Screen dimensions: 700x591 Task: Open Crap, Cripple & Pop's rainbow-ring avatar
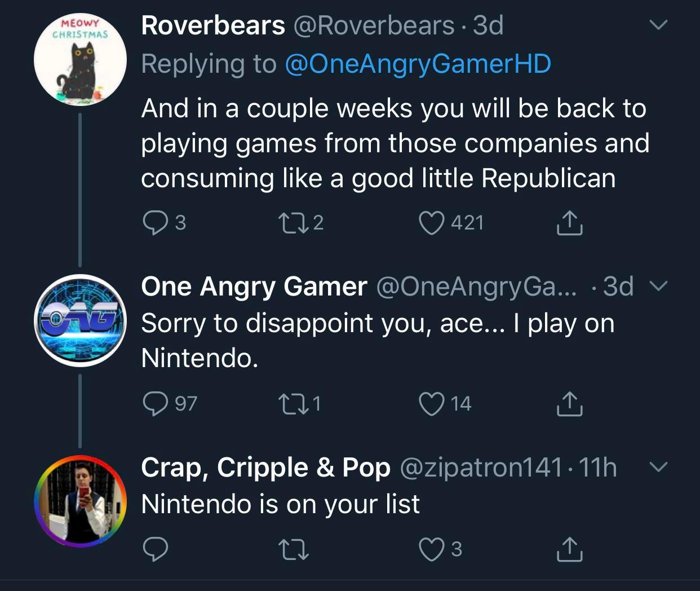pyautogui.click(x=80, y=501)
